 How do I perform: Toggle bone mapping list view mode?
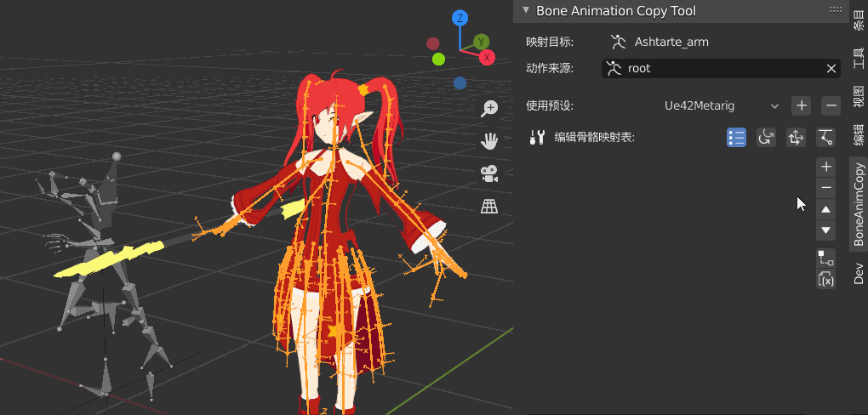pyautogui.click(x=736, y=137)
